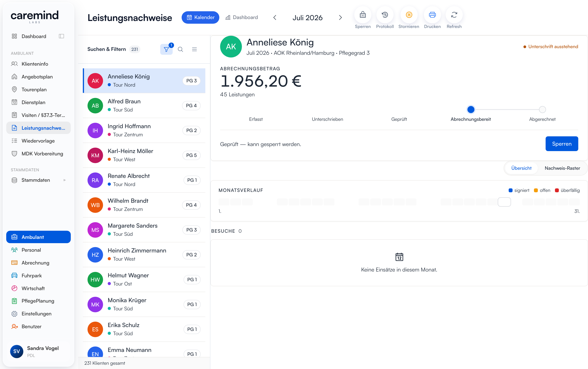Screen dimensions: 588x369
Task: Go to previous month chevron
Action: (275, 17)
